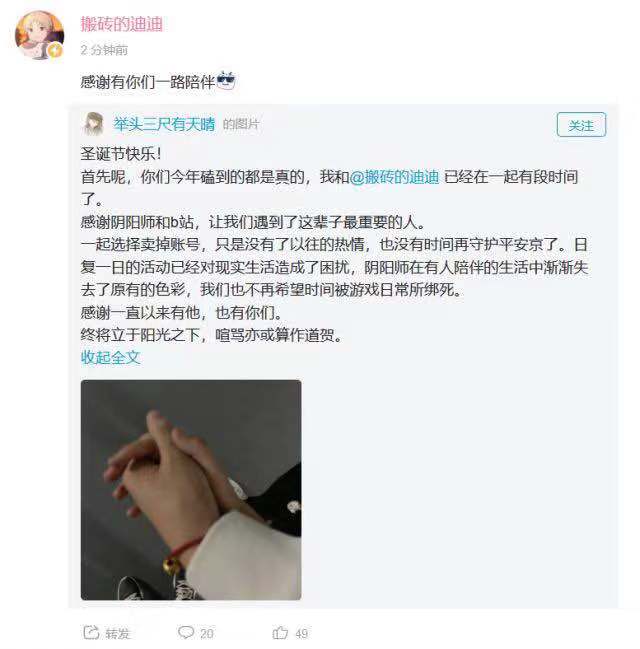The width and height of the screenshot is (640, 649).
Task: Open 举头三尺有天晴 username link
Action: (164, 124)
